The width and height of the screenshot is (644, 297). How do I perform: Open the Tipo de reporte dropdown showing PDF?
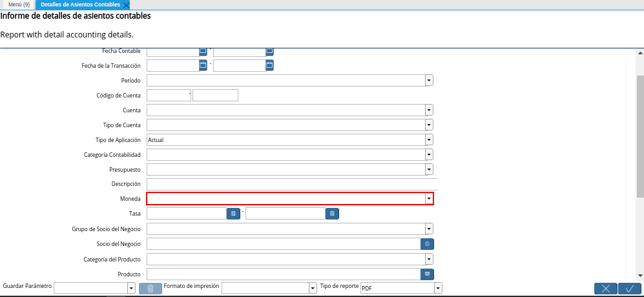pos(438,289)
